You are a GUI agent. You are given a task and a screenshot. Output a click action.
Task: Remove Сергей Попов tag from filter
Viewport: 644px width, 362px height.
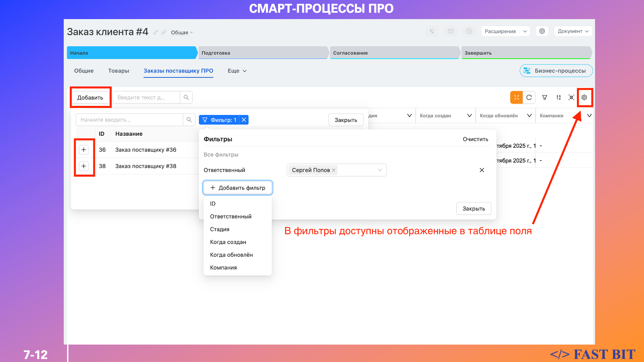333,170
